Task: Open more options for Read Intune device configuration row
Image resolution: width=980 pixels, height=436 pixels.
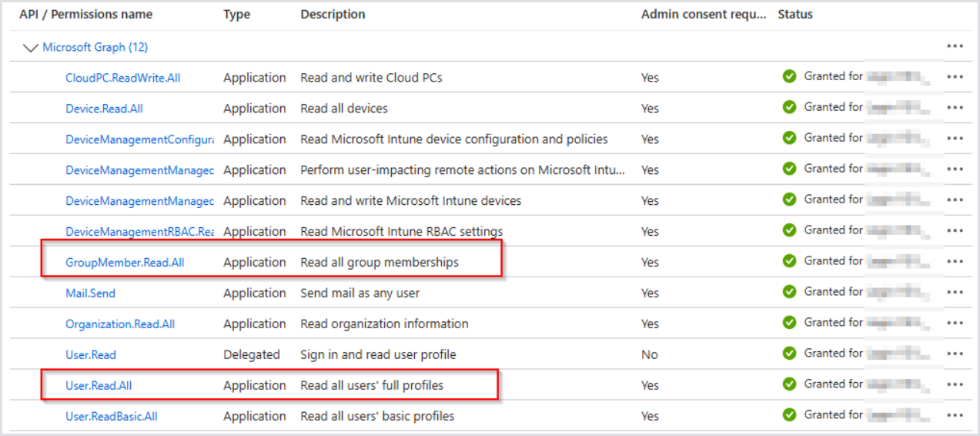Action: [x=955, y=139]
